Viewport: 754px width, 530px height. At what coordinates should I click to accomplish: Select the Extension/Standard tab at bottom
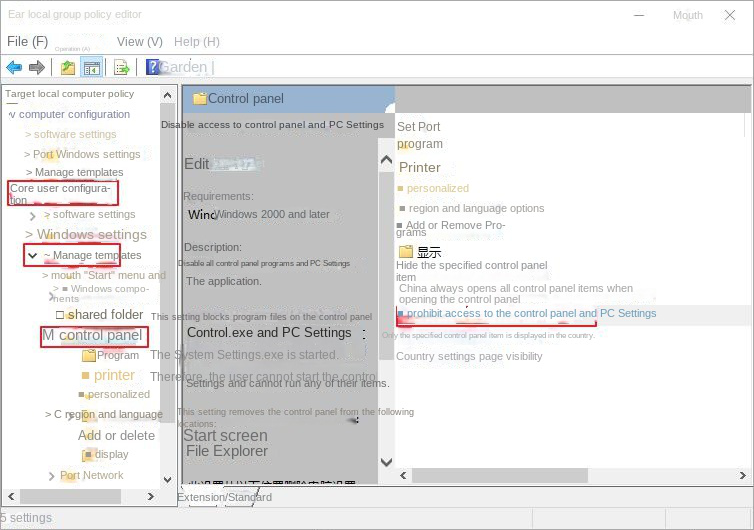tap(224, 497)
